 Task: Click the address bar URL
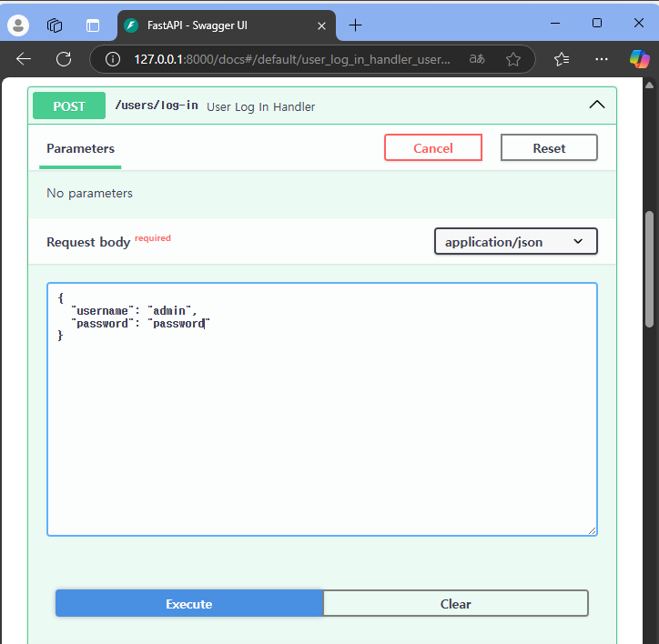click(292, 59)
